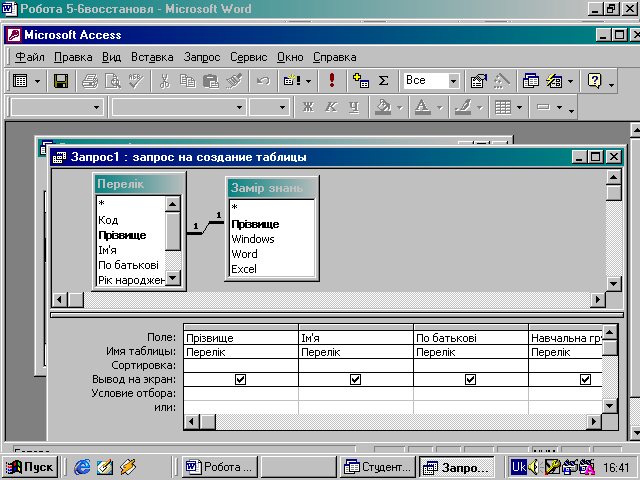Screen dimensions: 640x480
Task: Open the Properties icon
Action: (478, 81)
